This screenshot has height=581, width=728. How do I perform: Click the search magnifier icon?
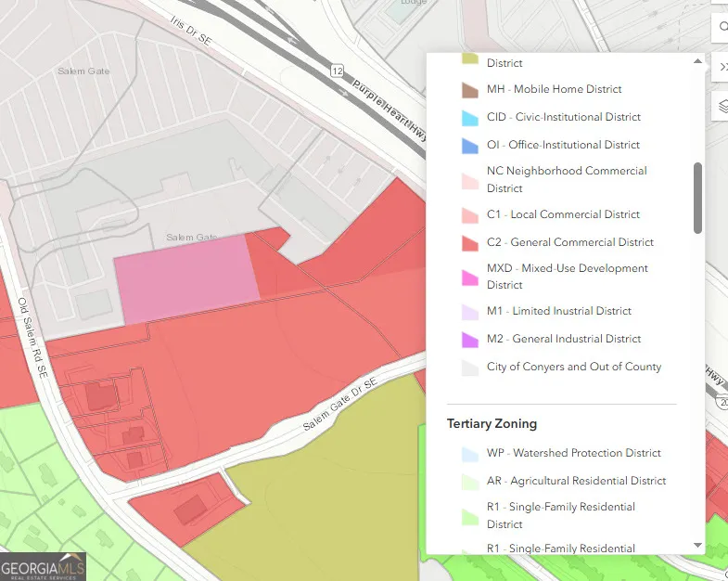(722, 28)
